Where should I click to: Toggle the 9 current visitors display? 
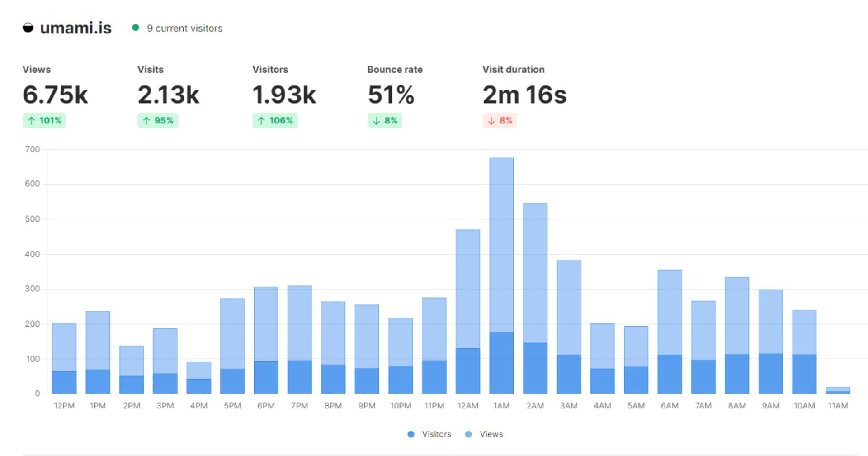point(184,28)
